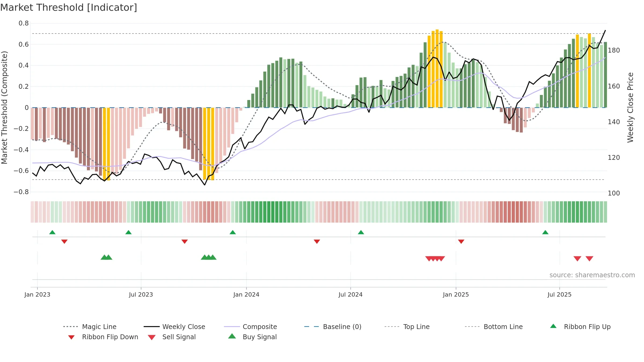Click the 180 right axis tick label
Image resolution: width=644 pixels, height=362 pixels.
(614, 50)
